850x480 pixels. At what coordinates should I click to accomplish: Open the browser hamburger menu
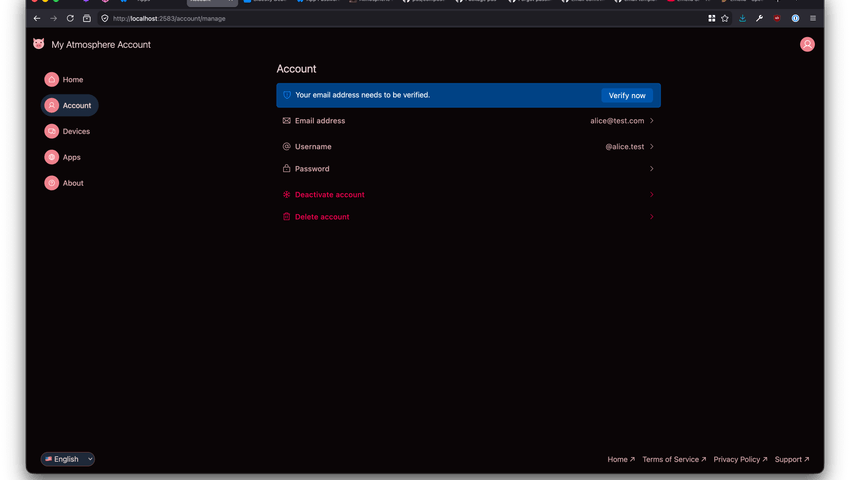tap(813, 18)
